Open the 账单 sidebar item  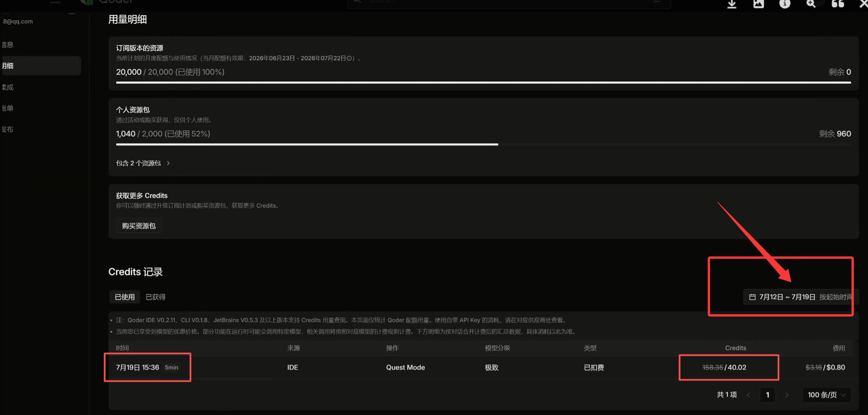coord(8,108)
